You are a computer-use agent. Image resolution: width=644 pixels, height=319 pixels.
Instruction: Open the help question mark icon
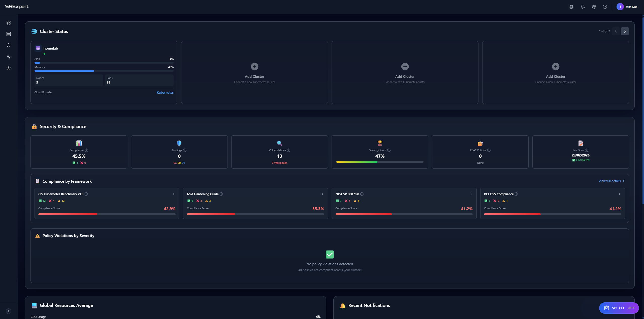[x=605, y=7]
